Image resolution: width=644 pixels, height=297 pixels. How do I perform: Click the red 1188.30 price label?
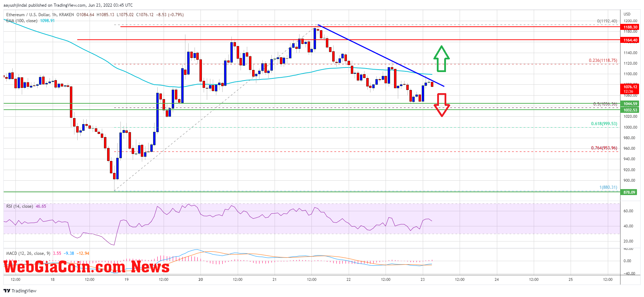tap(630, 27)
